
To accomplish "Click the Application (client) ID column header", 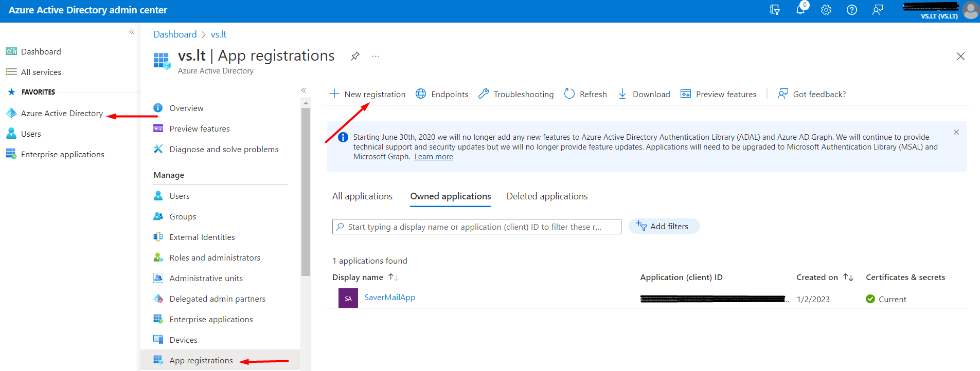I will [681, 277].
